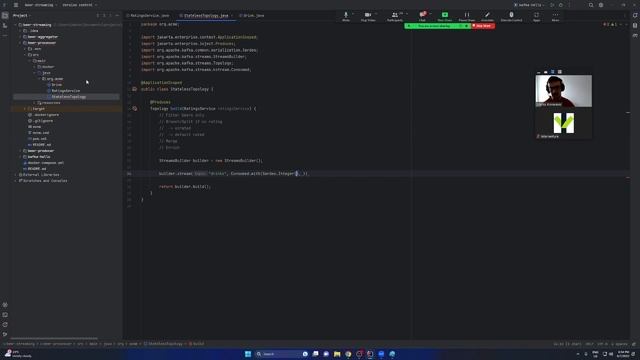640x360 pixels.
Task: Click Remote Control in Zoom toolbar
Action: [511, 16]
